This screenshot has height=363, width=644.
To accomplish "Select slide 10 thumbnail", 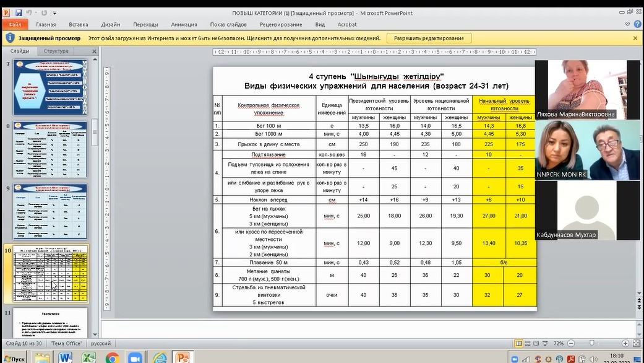I will pyautogui.click(x=50, y=274).
